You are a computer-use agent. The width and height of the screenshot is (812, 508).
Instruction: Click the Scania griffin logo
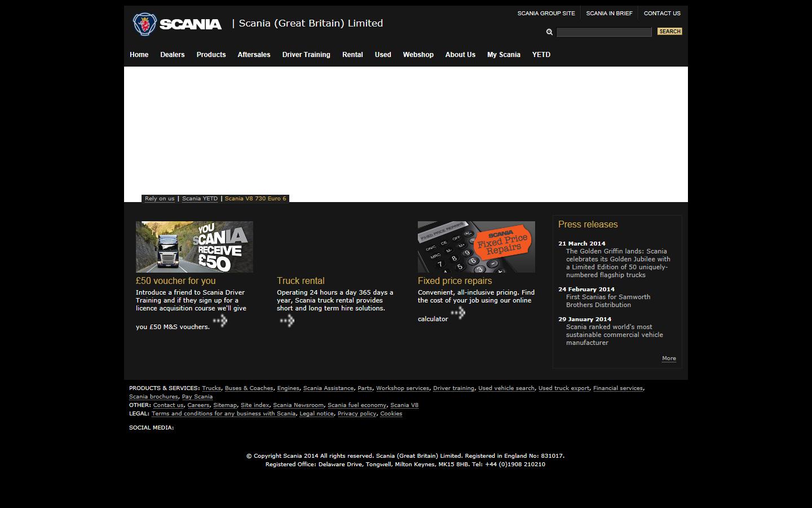tap(144, 24)
